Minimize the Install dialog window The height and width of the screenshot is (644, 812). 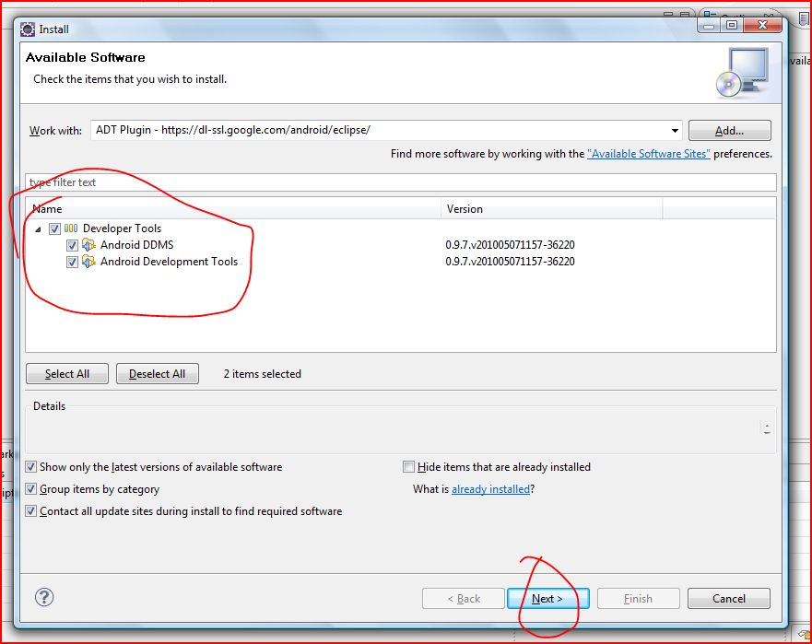point(709,25)
